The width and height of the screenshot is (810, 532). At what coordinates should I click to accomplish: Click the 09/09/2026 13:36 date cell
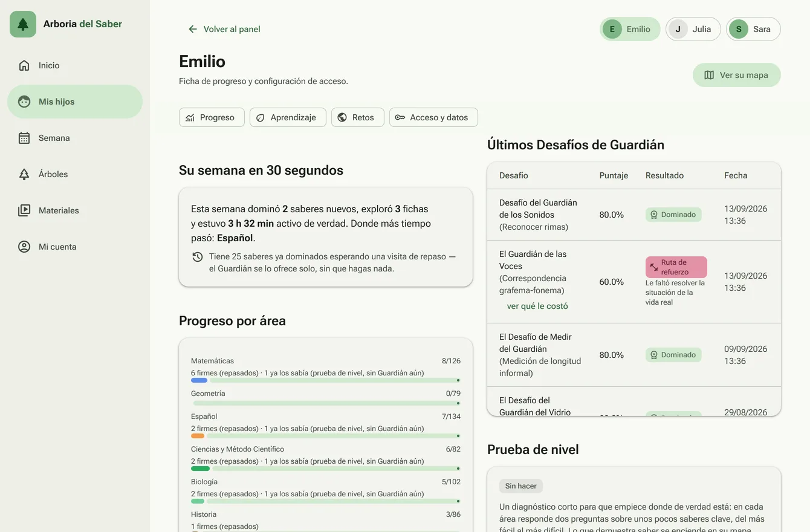point(746,355)
